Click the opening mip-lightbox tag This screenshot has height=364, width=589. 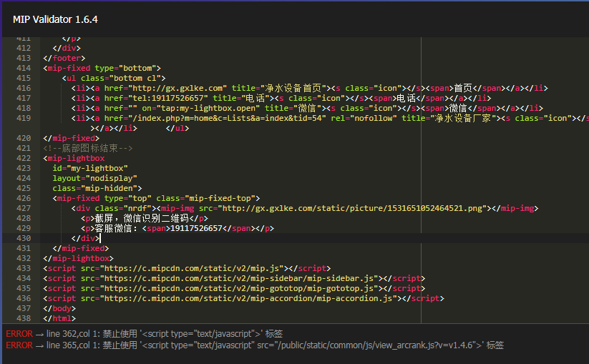pyautogui.click(x=74, y=158)
